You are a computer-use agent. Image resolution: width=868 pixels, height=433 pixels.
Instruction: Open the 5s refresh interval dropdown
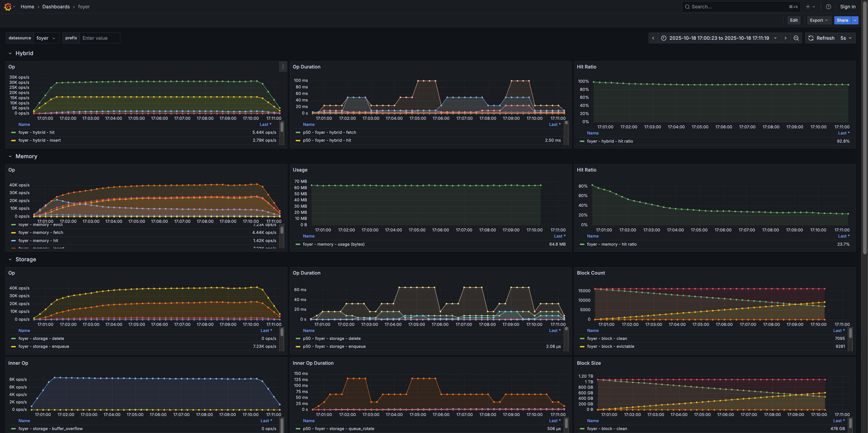coord(846,38)
